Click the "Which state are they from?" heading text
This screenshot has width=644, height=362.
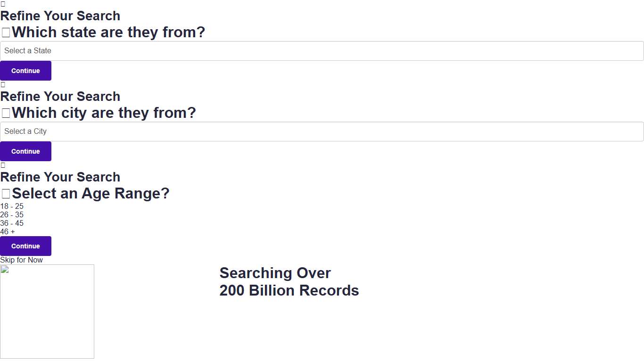[x=108, y=33]
